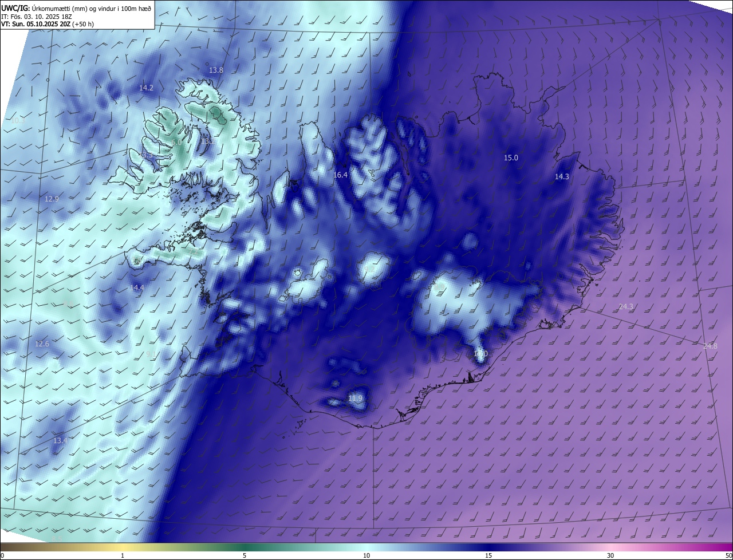Click the map value label '12.9'
733x560 pixels.
tap(52, 199)
